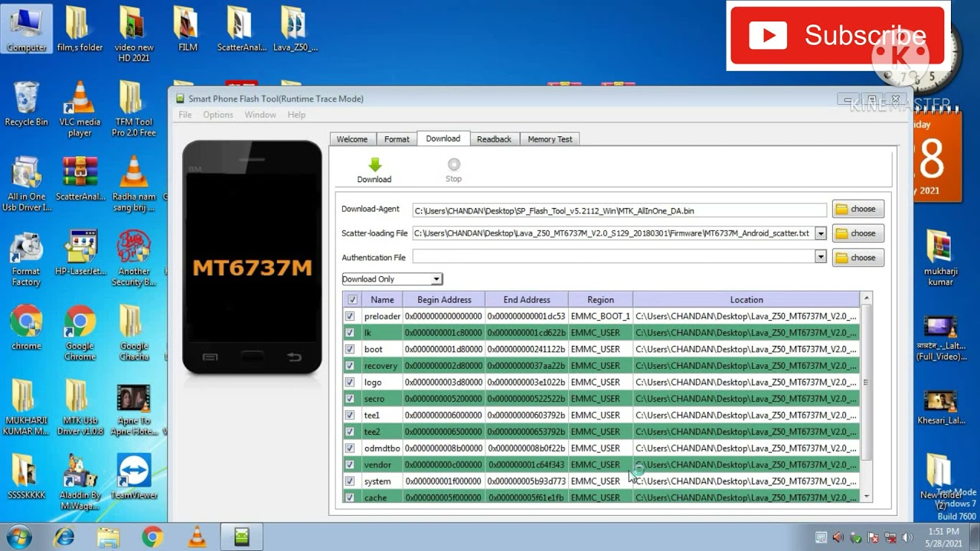Uncheck the boot partition checkbox
Screen dimensions: 980x551
click(350, 349)
